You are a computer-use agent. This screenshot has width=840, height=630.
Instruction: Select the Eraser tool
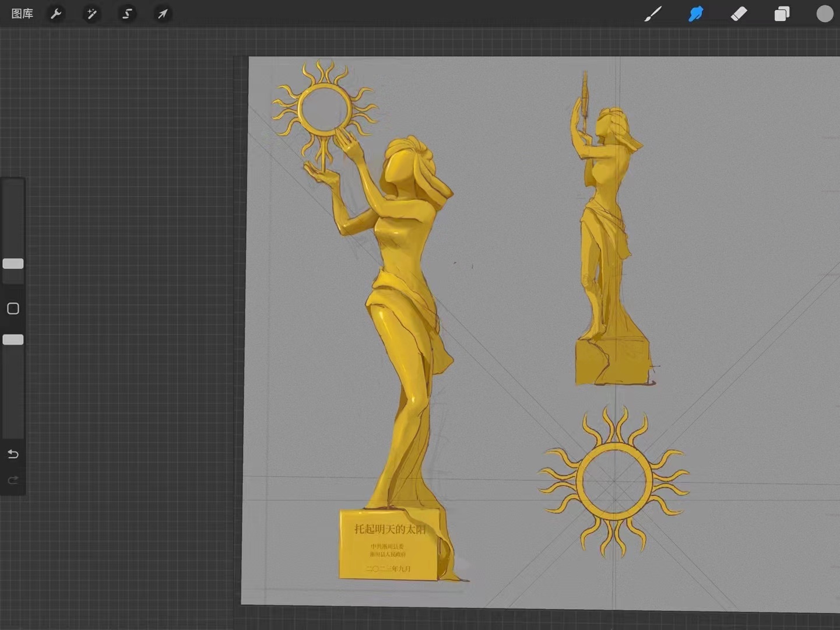739,13
